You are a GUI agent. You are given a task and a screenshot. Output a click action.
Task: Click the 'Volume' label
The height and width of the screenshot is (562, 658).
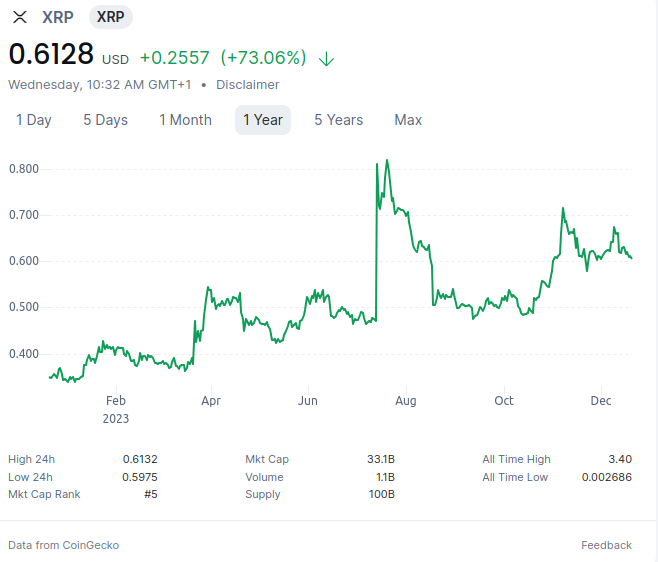point(264,477)
